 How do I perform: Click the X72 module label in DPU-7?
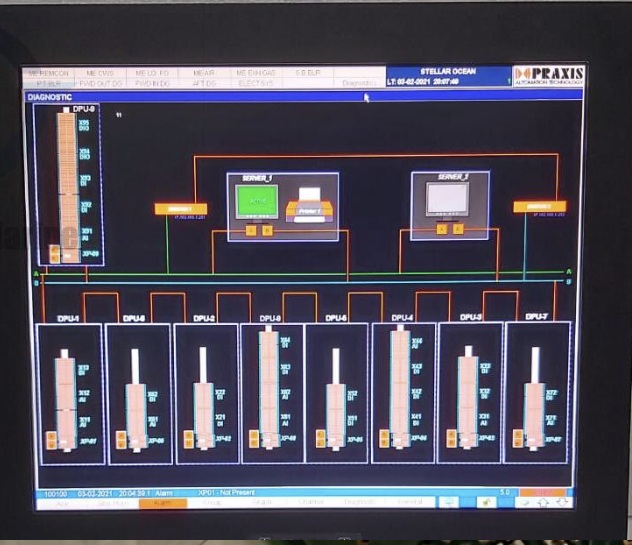[551, 395]
